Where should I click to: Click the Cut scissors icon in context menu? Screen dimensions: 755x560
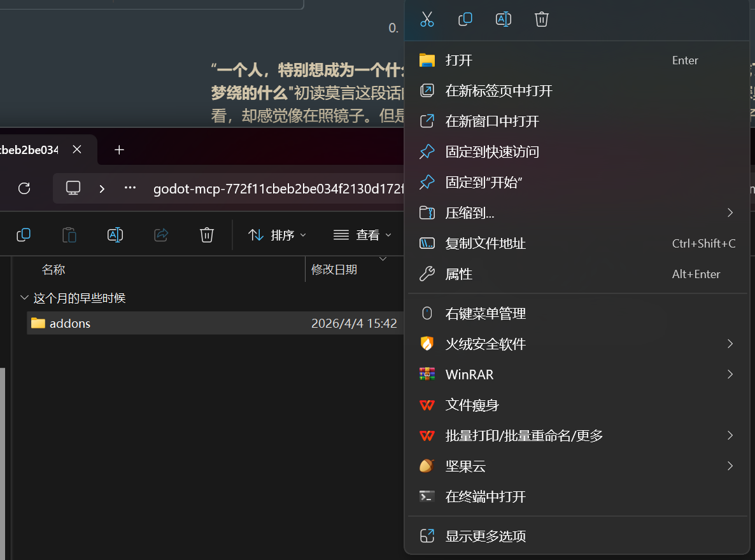click(x=427, y=19)
